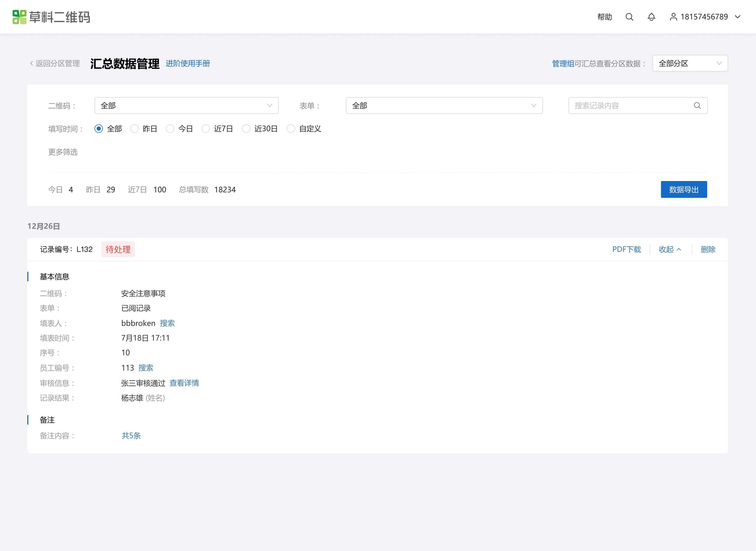Open the header search magnifier icon

(629, 17)
